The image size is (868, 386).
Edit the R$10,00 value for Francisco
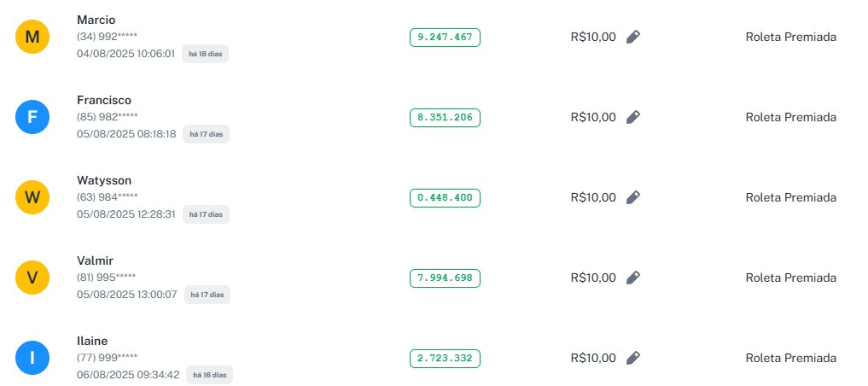coord(632,117)
